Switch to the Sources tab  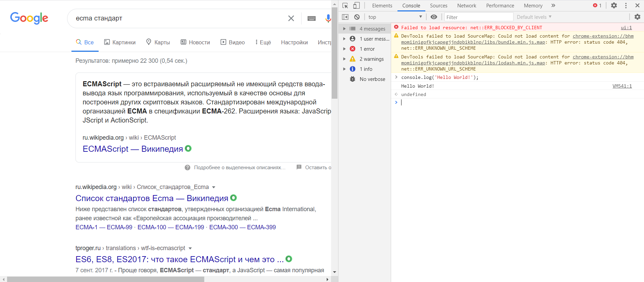click(439, 6)
